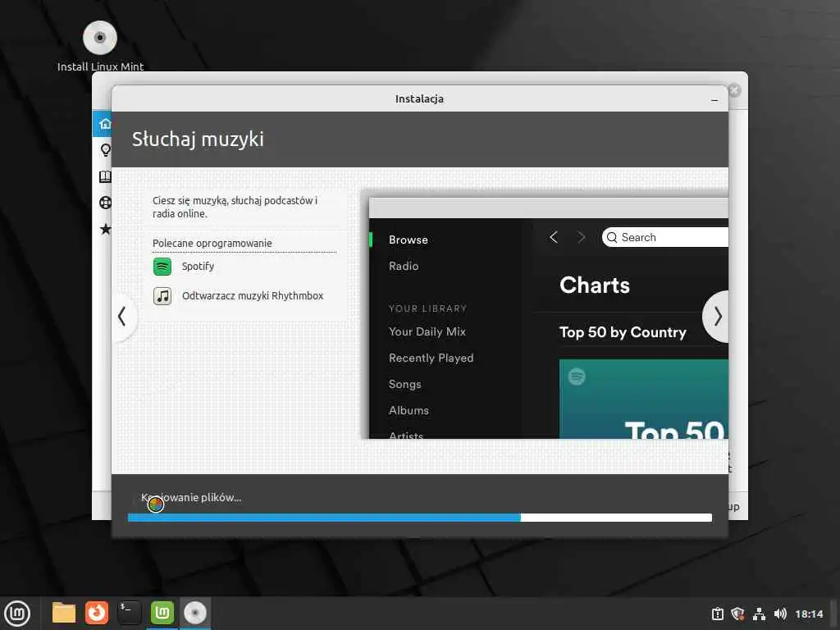Viewport: 840px width, 630px height.
Task: Open the clipboard notification tray icon
Action: [718, 614]
